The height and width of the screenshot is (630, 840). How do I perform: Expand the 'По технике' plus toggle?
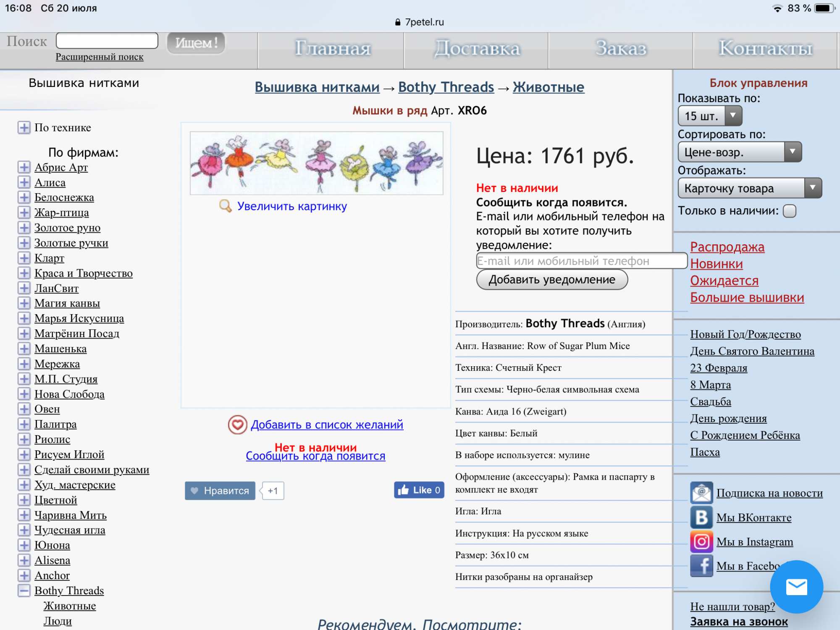[24, 127]
